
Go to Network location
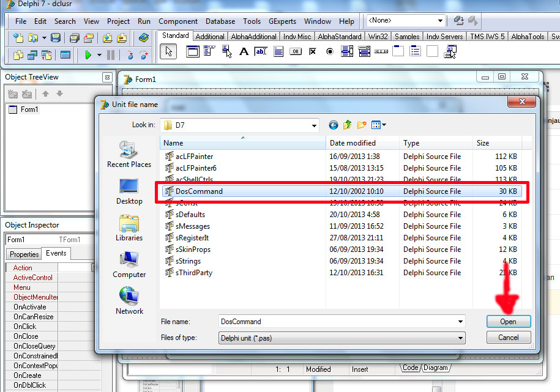coord(129,301)
